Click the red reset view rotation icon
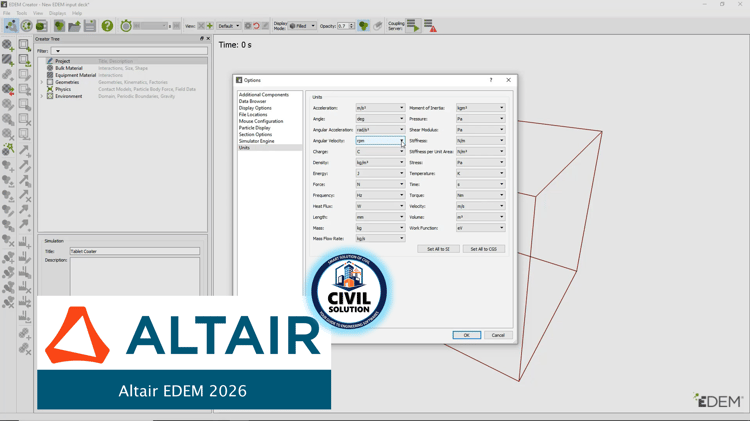Screen dimensions: 750x421 [256, 26]
